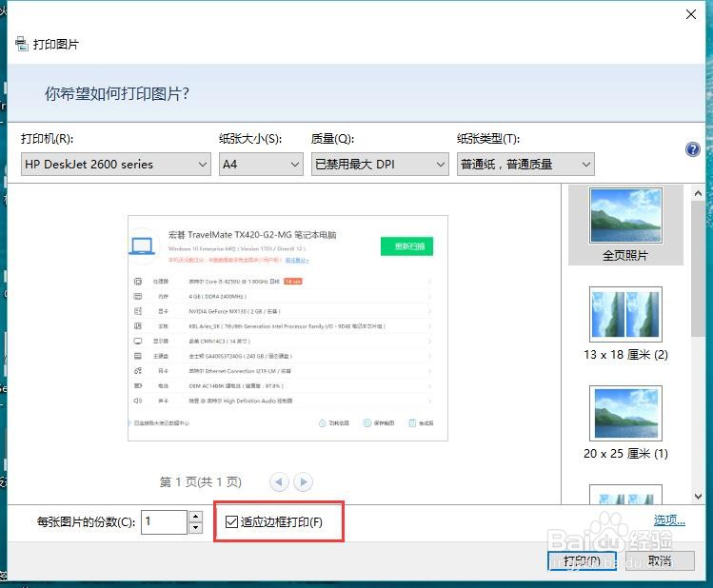
Task: Click the print preview image
Action: (x=287, y=328)
